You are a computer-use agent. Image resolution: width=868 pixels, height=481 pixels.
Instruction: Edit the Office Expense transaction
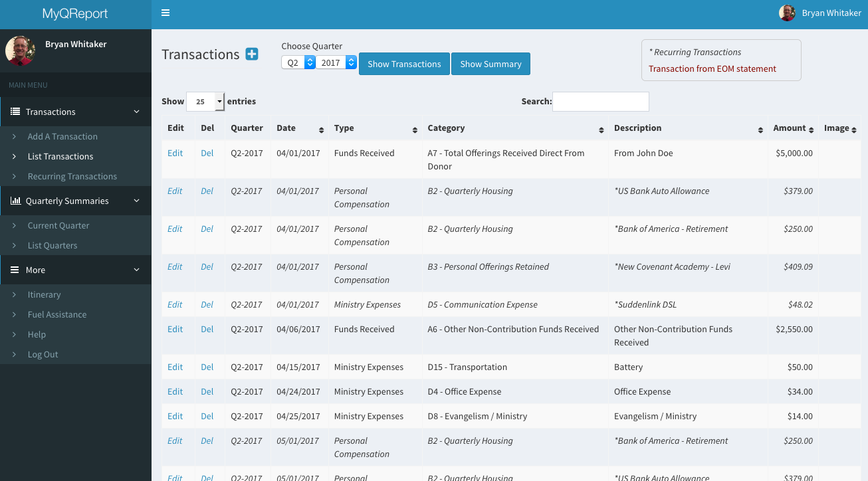[175, 391]
